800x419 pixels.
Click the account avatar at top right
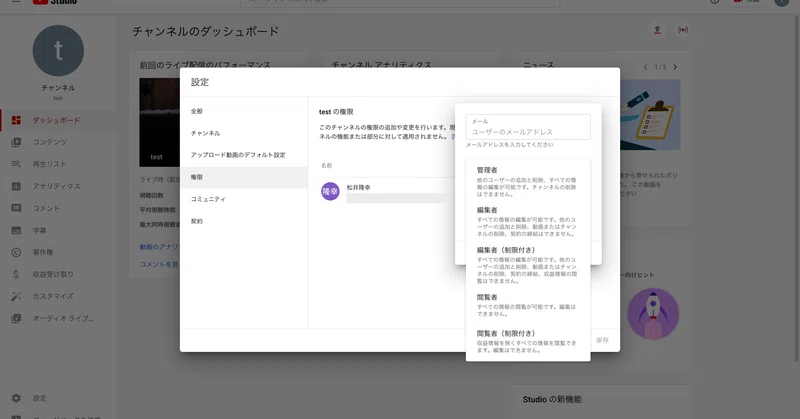click(782, 2)
